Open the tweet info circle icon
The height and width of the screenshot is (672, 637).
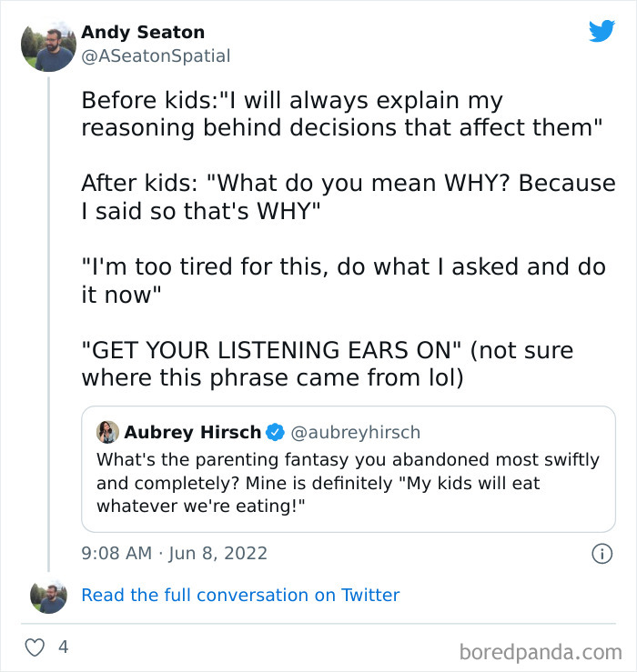(x=601, y=553)
